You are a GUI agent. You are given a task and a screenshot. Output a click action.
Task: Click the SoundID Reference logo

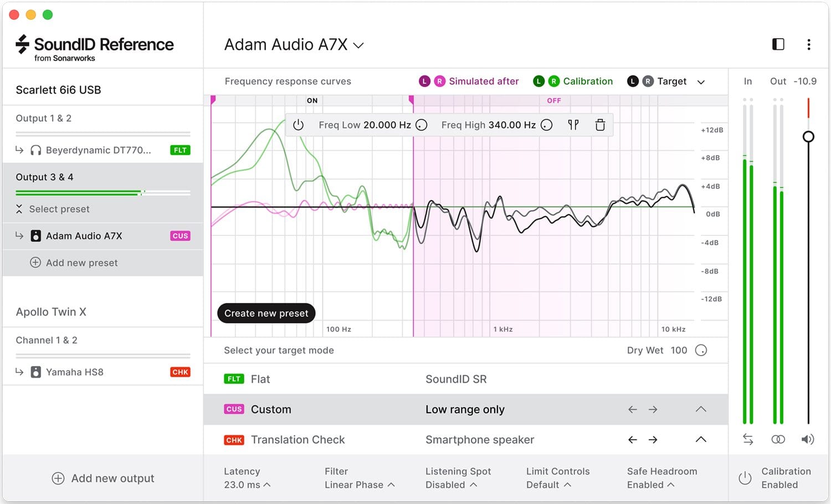point(94,48)
